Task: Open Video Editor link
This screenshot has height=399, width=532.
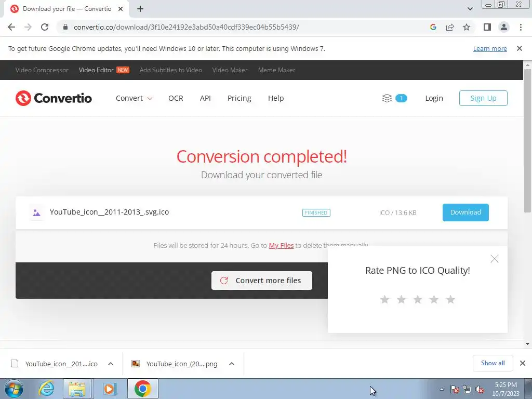Action: [96, 70]
